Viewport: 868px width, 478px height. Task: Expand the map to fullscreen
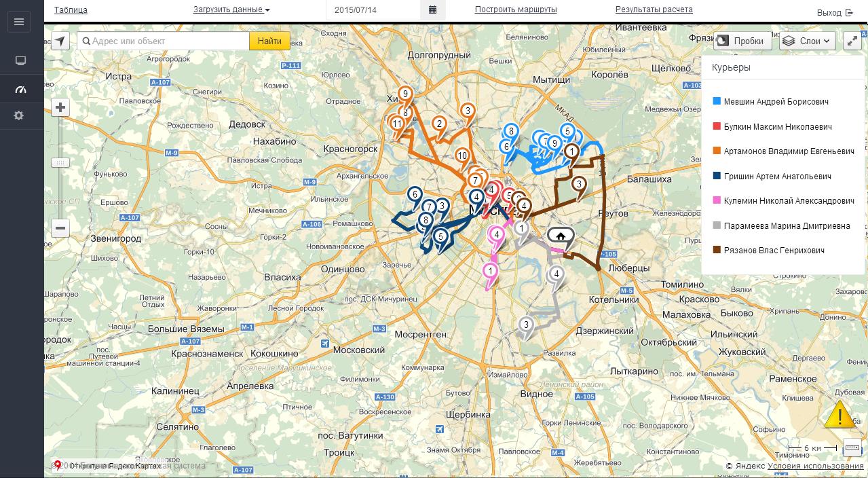pyautogui.click(x=852, y=41)
